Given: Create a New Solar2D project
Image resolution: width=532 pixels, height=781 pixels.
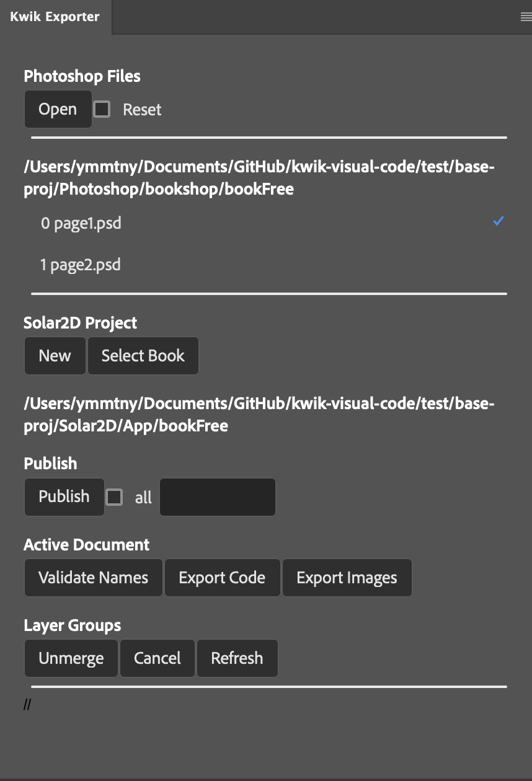Looking at the screenshot, I should coord(55,356).
